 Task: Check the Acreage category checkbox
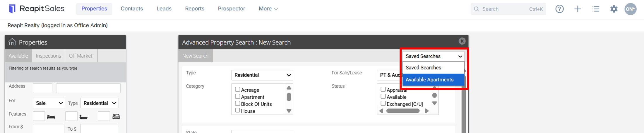(237, 89)
